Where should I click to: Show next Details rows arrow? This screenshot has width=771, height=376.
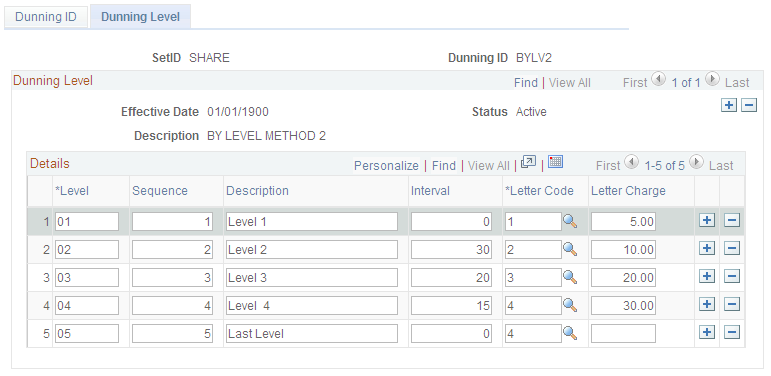696,161
